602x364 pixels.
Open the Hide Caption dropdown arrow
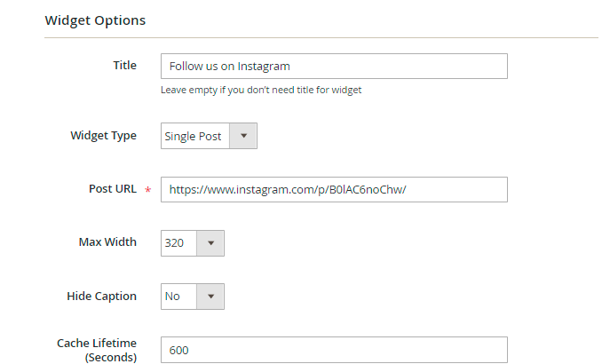210,296
